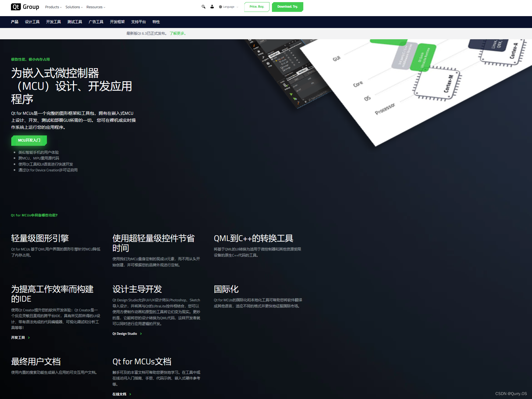
Task: Open the Language selector dropdown
Action: coord(229,7)
